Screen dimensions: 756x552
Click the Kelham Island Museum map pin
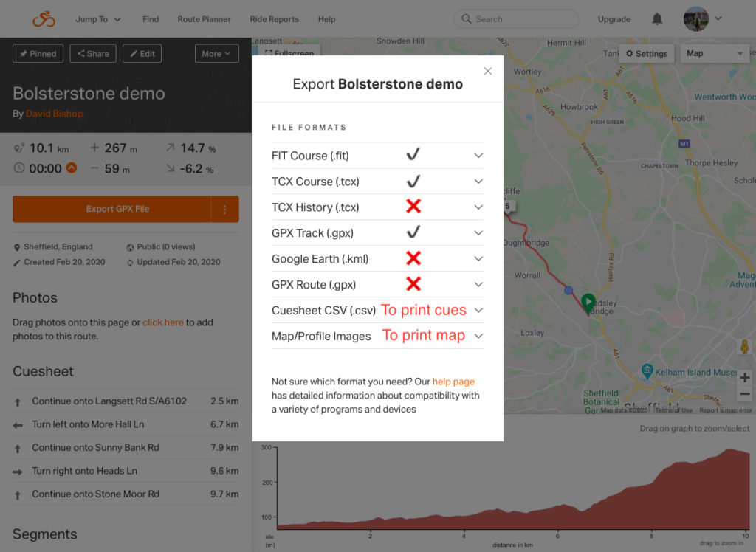(x=647, y=370)
